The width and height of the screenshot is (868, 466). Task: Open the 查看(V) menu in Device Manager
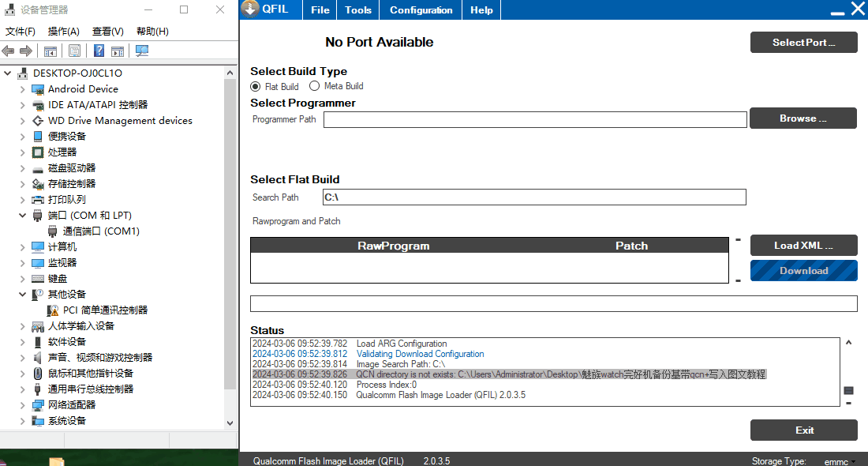[x=108, y=32]
